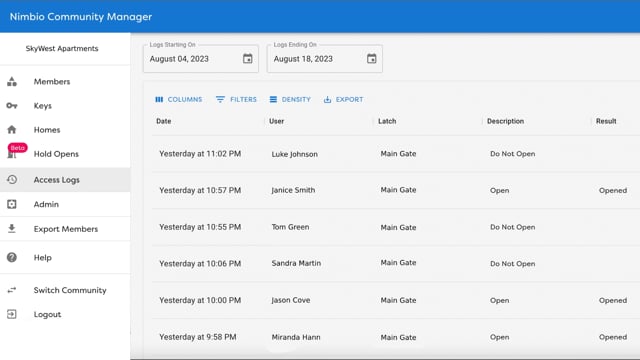Choose Export Members in the sidebar
The height and width of the screenshot is (360, 640).
tap(65, 229)
